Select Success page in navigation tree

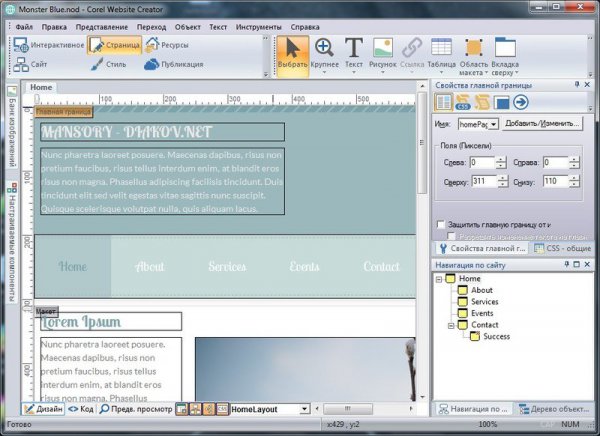click(x=496, y=336)
